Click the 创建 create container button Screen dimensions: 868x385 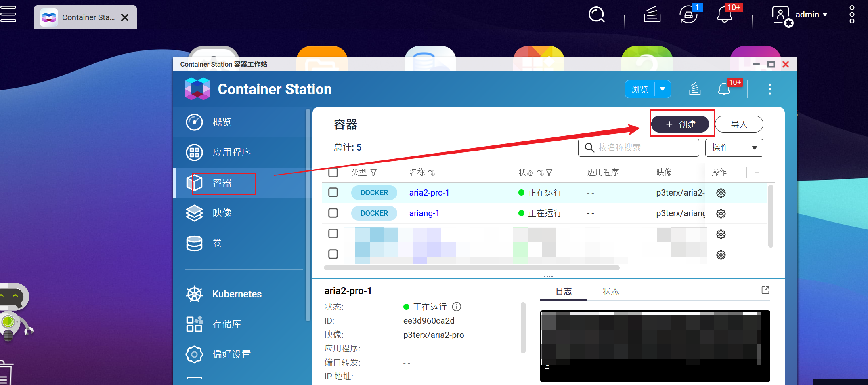680,124
